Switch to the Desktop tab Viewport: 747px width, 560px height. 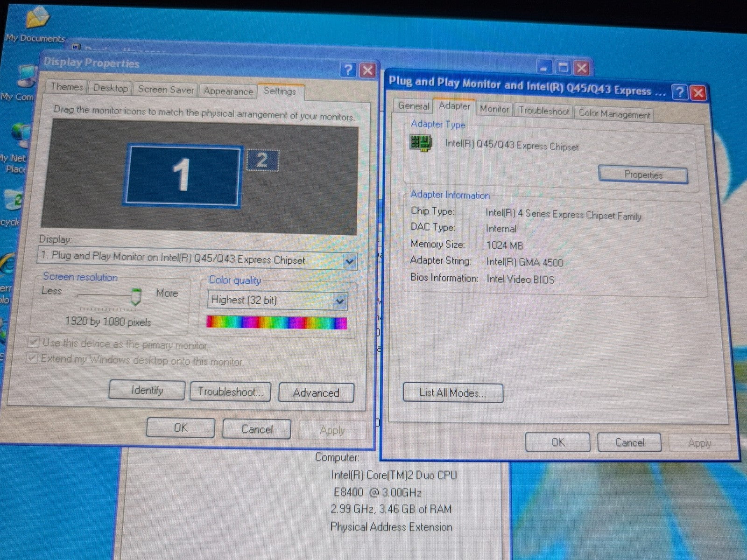[110, 88]
